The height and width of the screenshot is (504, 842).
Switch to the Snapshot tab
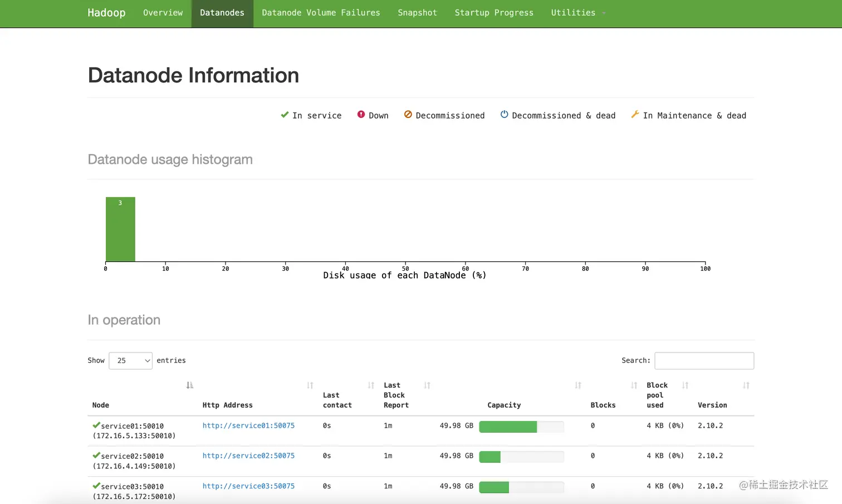[x=417, y=13]
